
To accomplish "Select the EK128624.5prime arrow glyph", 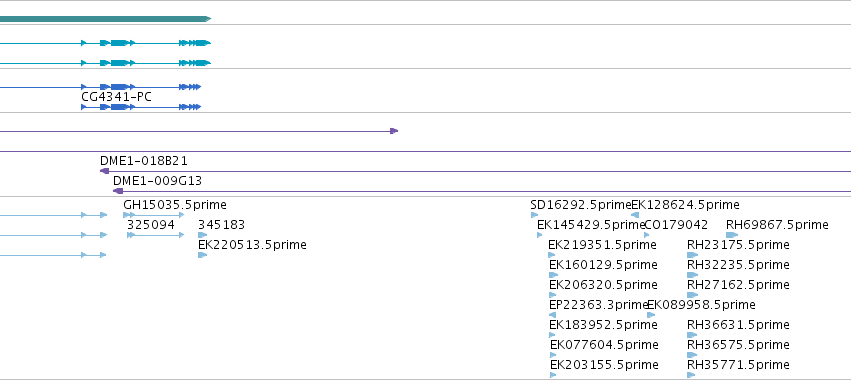I will point(635,215).
